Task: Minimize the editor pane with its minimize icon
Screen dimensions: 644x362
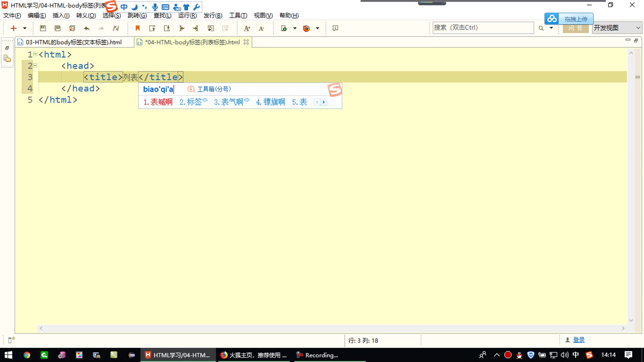Action: [x=628, y=40]
